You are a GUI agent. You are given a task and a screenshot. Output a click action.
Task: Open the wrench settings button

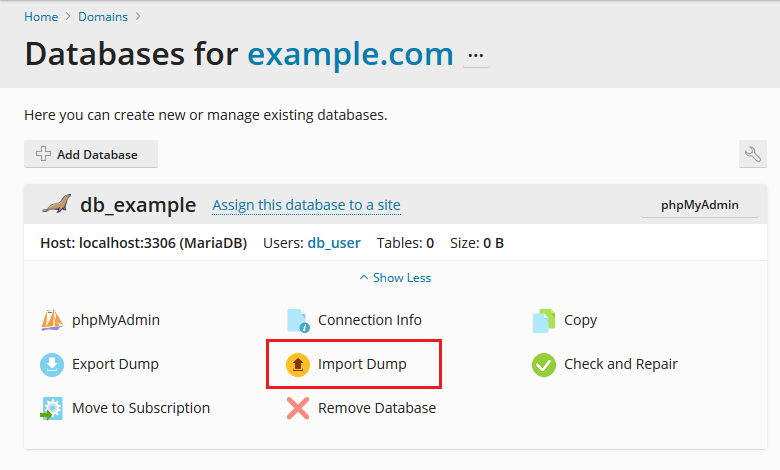pyautogui.click(x=752, y=154)
